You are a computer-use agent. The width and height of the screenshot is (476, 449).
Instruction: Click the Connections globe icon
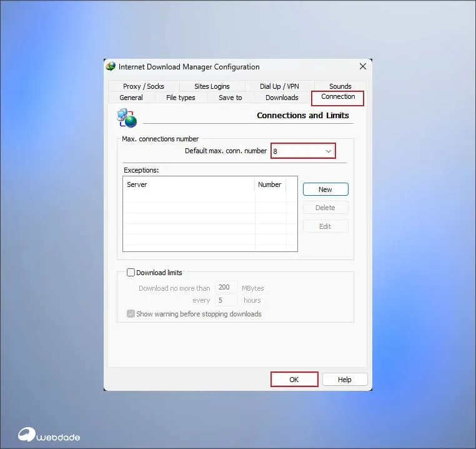126,117
